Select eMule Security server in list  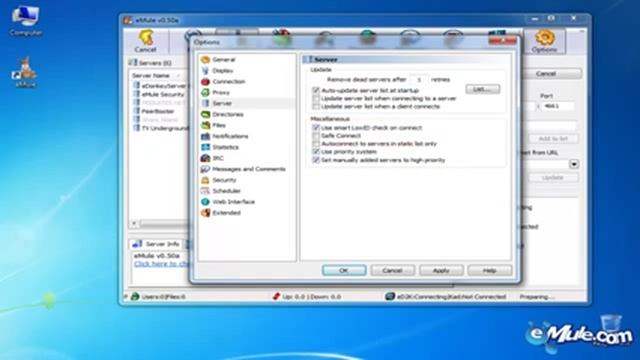[162, 94]
